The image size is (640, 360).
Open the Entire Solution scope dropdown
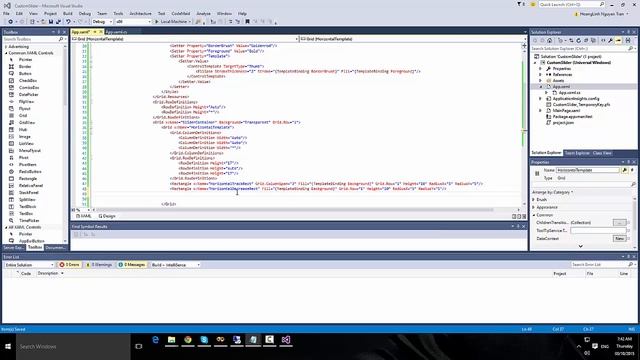[29, 265]
